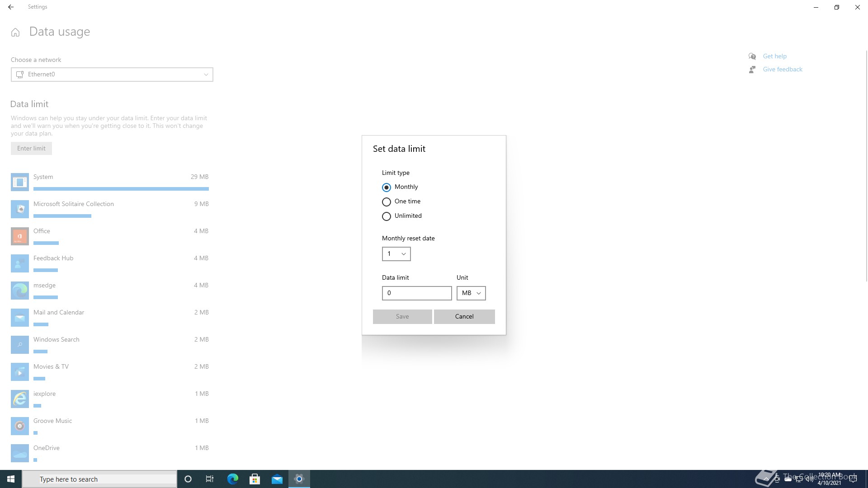Select the Monthly limit type radio button
This screenshot has width=868, height=488.
pos(387,187)
